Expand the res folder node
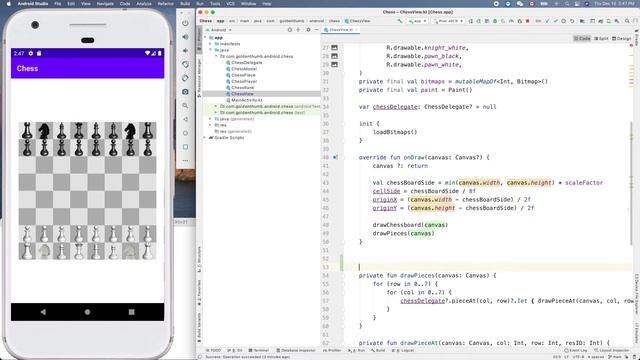 pos(211,125)
